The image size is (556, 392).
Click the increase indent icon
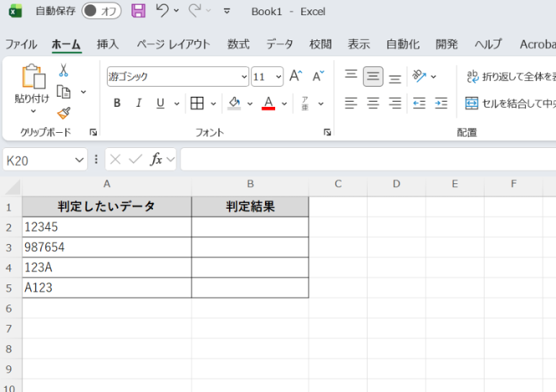(x=441, y=103)
